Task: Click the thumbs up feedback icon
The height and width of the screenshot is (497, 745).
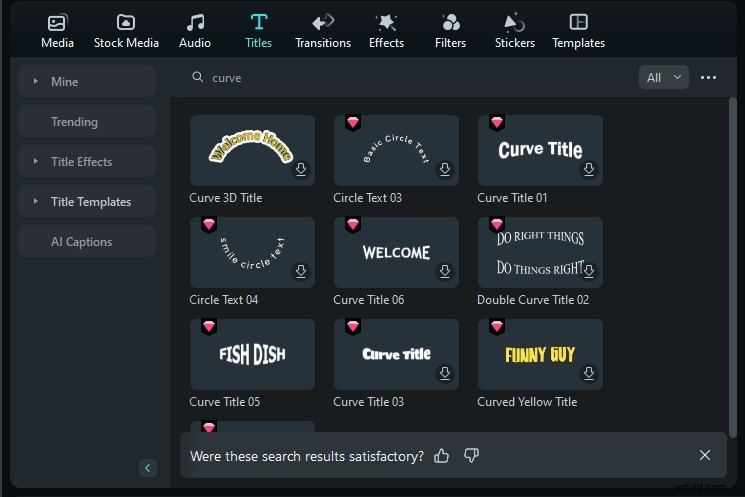Action: [442, 455]
